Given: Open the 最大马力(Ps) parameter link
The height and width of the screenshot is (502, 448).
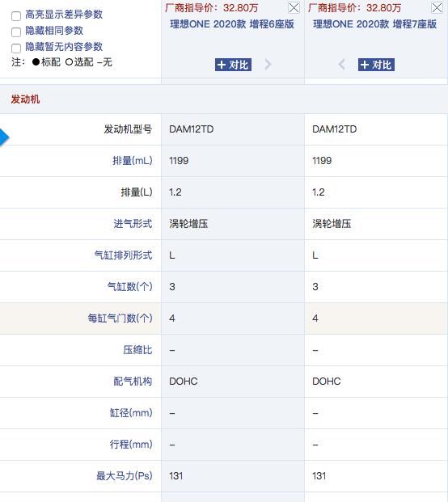Looking at the screenshot, I should [125, 476].
